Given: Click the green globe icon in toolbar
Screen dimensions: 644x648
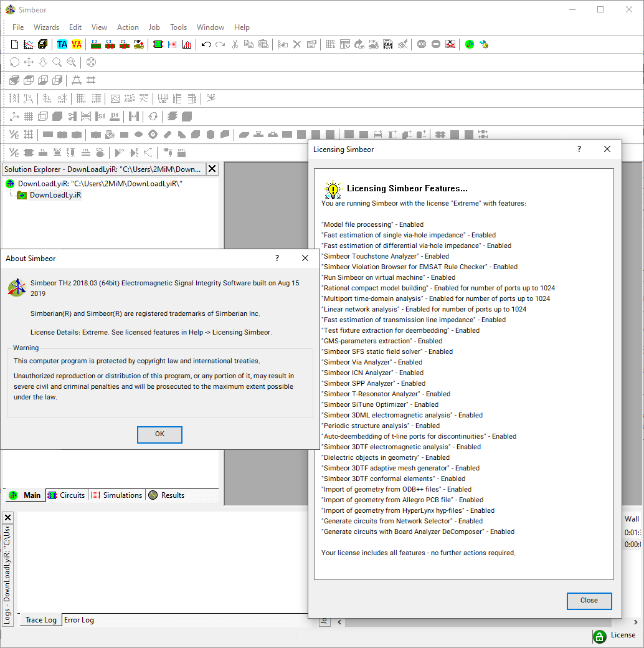Looking at the screenshot, I should coord(470,44).
